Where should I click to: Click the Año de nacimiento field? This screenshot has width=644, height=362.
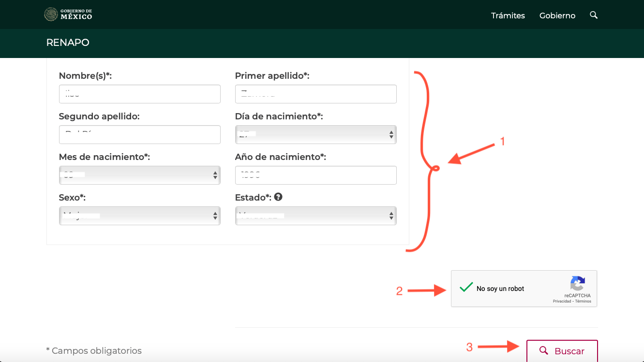point(315,175)
